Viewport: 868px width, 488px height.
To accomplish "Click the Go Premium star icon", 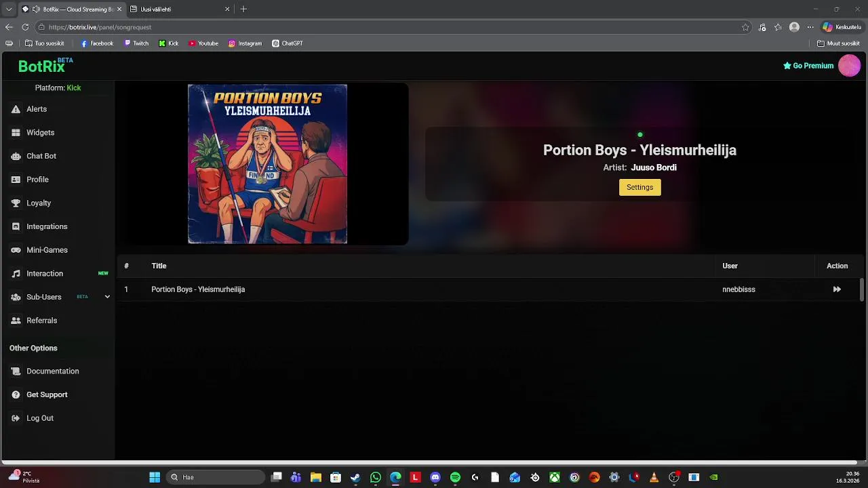I will click(787, 66).
